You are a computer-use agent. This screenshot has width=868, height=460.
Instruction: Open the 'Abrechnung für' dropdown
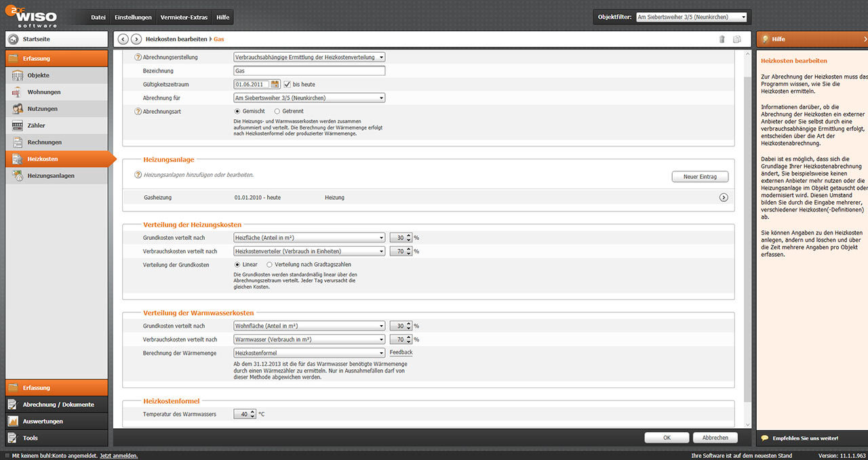click(309, 98)
